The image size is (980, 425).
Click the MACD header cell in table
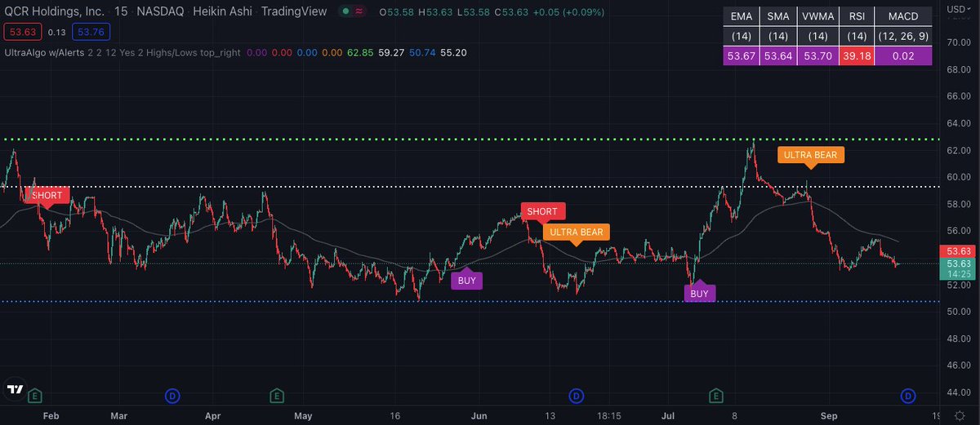pyautogui.click(x=902, y=15)
